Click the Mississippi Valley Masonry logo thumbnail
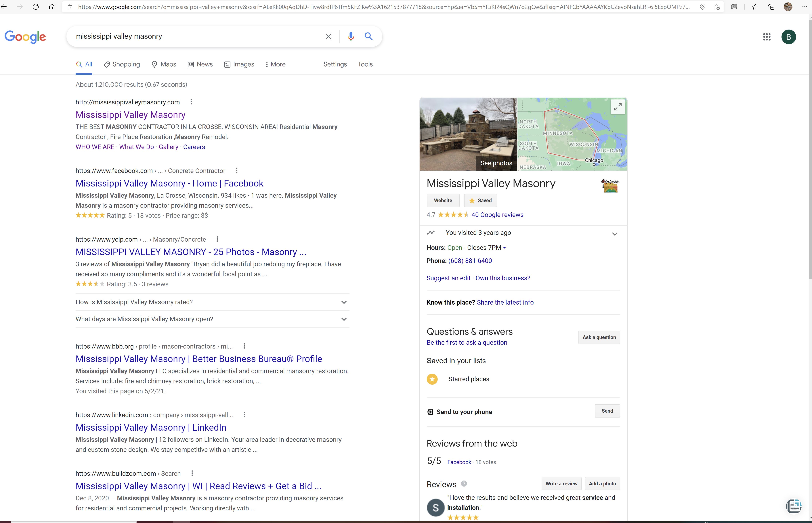Image resolution: width=812 pixels, height=523 pixels. [610, 185]
